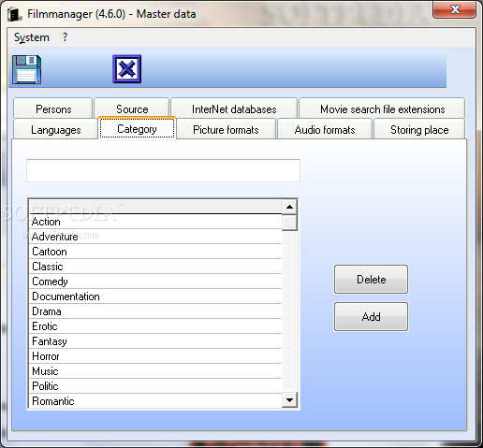The image size is (483, 448).
Task: Click the list scroll up arrow
Action: pos(289,207)
